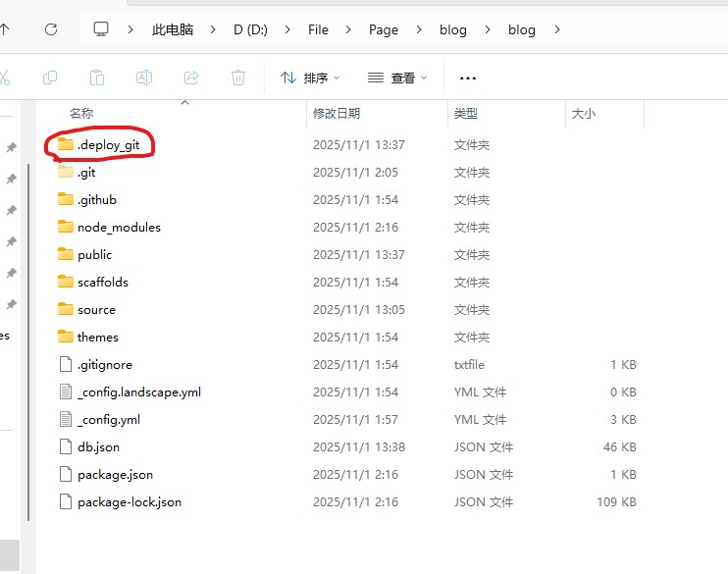
Task: Open the three-dot more options menu
Action: [468, 78]
